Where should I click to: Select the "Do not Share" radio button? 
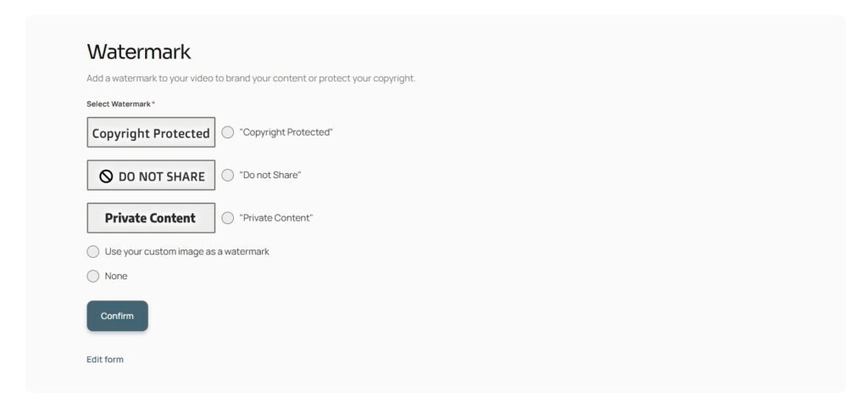coord(228,175)
